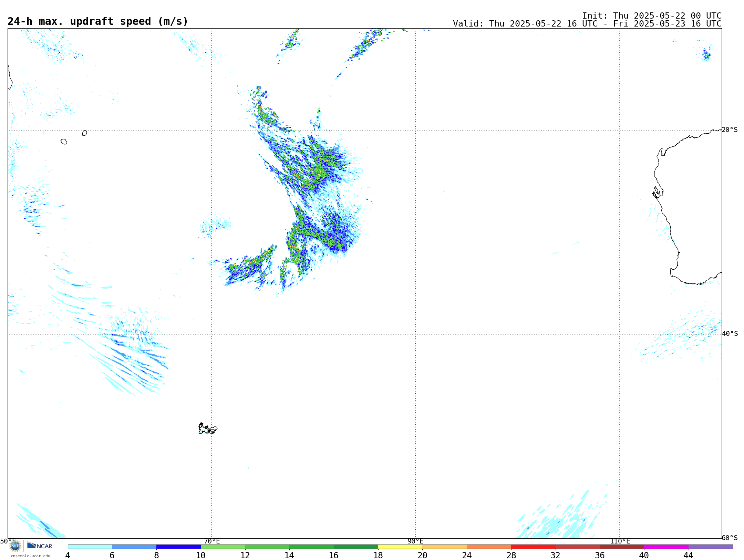744x560 pixels.
Task: Select the magenta 40-44 color swatch
Action: [x=666, y=547]
